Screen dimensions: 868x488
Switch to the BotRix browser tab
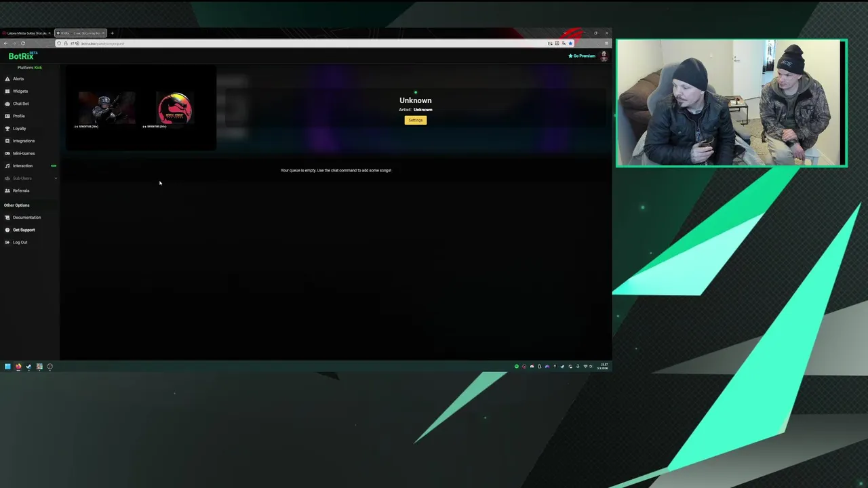[81, 33]
